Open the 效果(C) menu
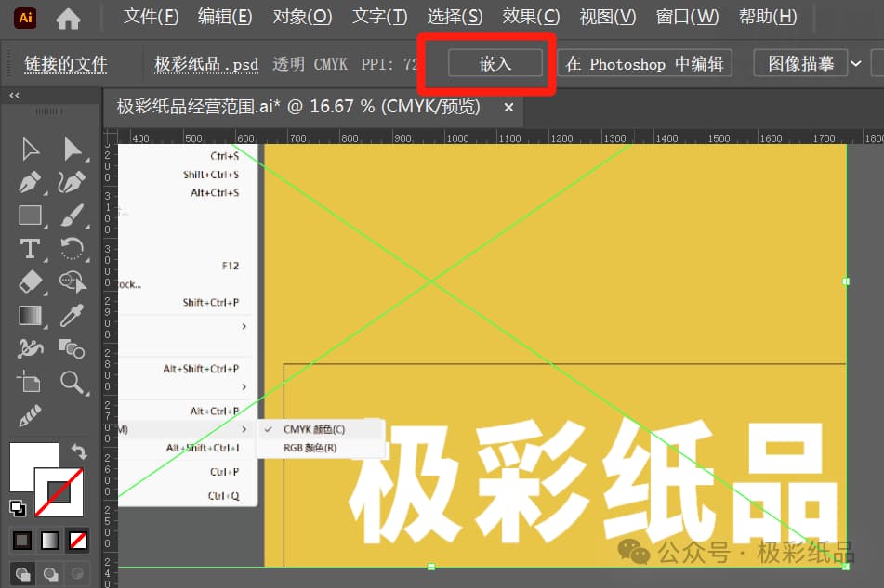Image resolution: width=884 pixels, height=588 pixels. [531, 17]
